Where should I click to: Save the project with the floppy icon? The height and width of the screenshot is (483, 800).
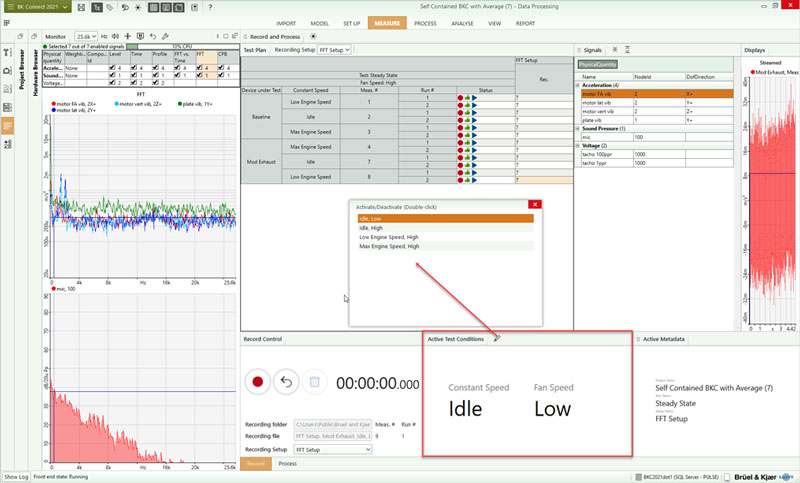[81, 7]
